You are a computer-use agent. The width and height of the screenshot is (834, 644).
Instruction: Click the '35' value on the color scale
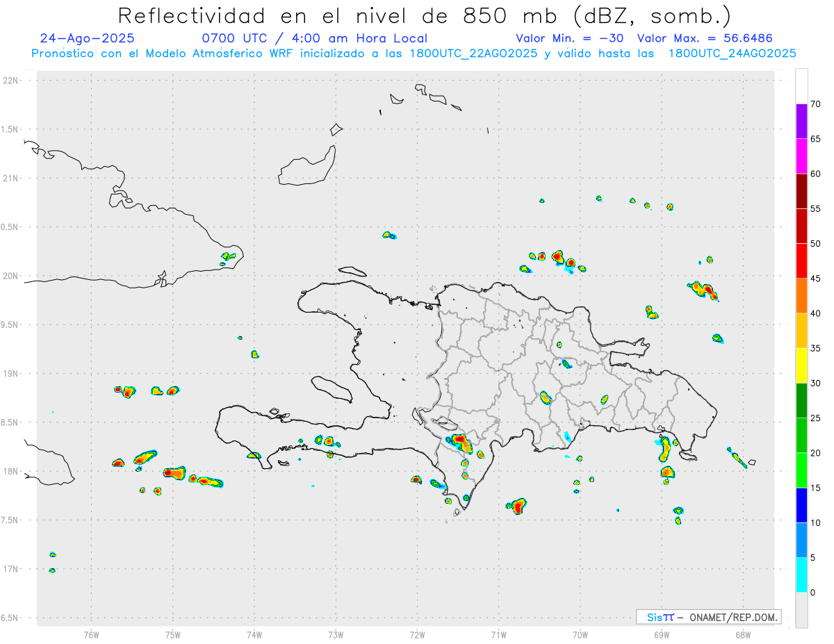815,348
